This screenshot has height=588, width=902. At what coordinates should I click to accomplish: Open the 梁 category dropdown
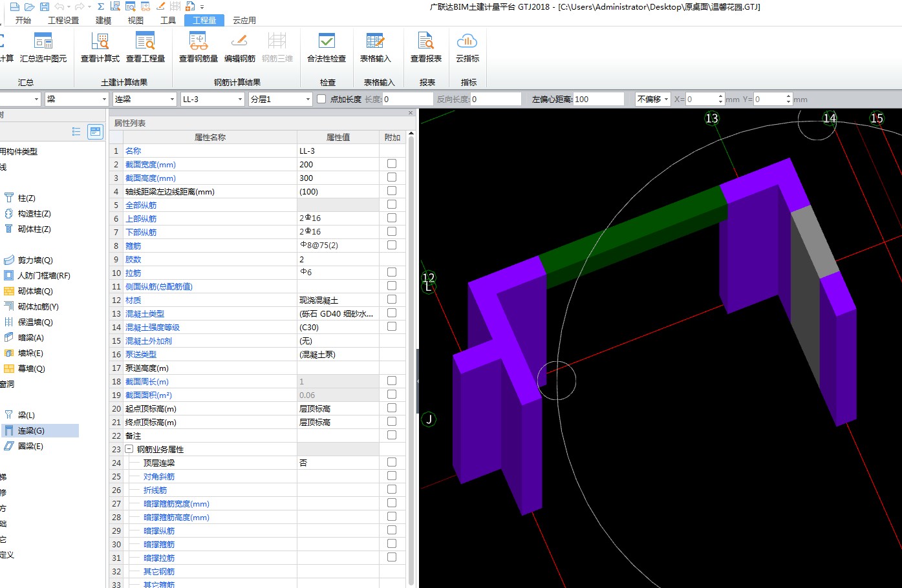click(x=76, y=99)
